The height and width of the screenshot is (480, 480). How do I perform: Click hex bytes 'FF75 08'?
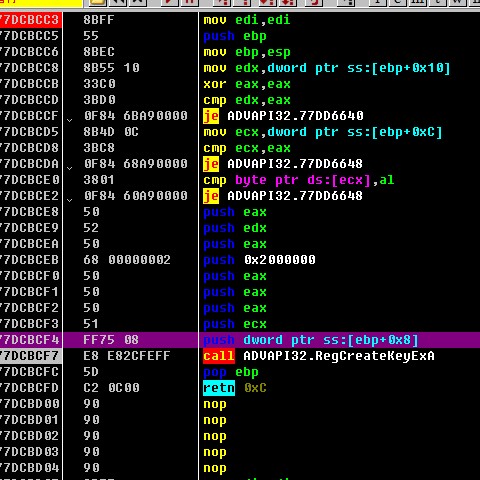111,340
